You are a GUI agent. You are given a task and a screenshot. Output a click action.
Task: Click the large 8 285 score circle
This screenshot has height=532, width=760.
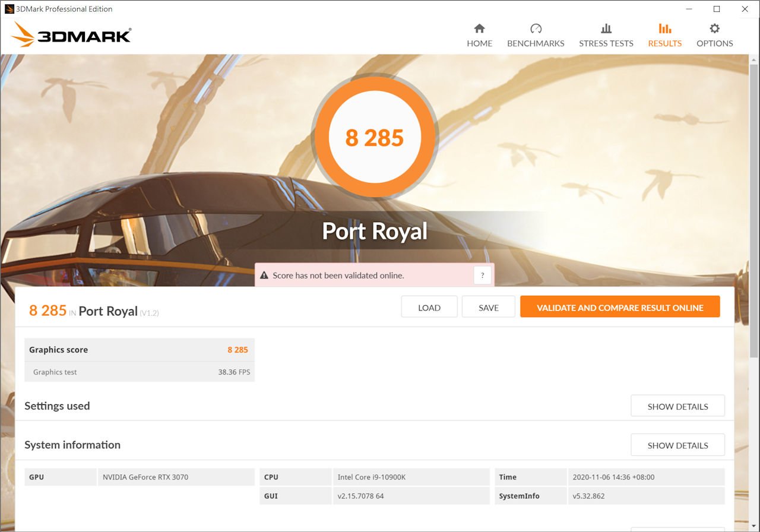pyautogui.click(x=375, y=137)
